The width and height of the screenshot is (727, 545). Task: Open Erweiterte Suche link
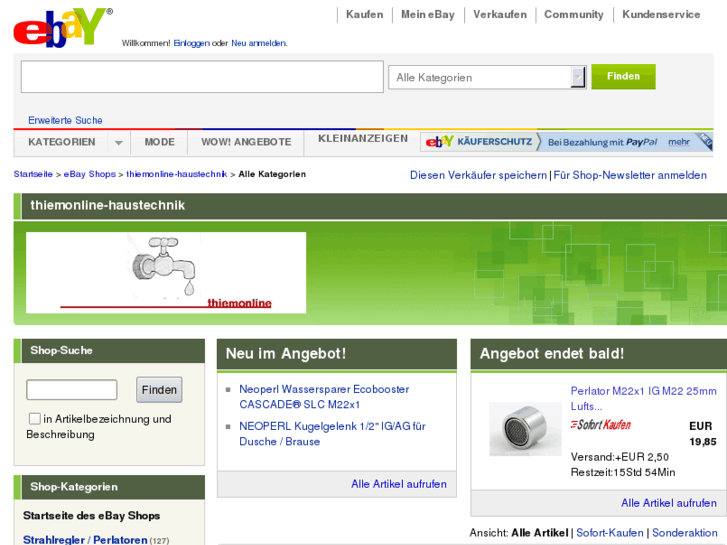65,120
